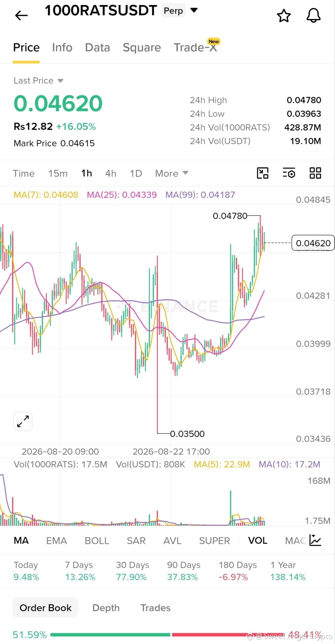
Task: Tap the tall green volume spike bar
Action: 230,508
